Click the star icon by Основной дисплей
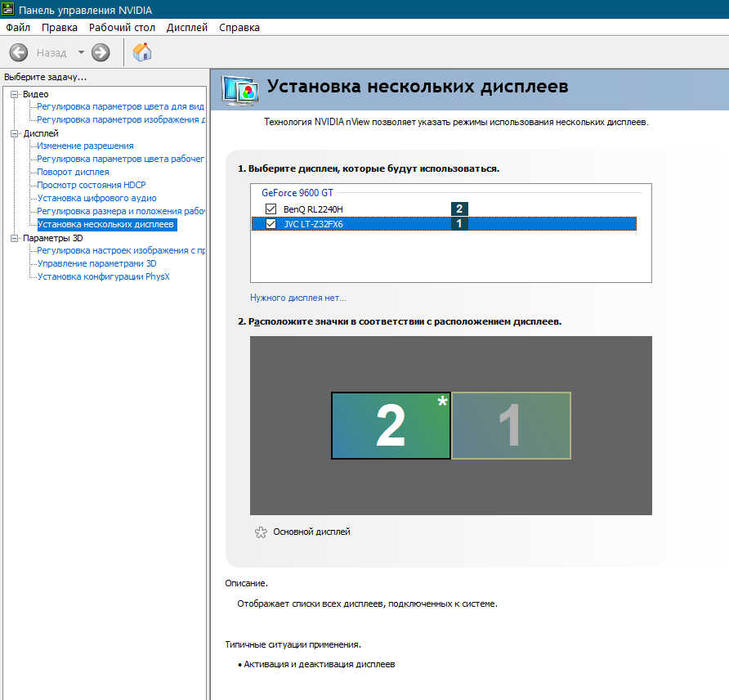 point(261,532)
